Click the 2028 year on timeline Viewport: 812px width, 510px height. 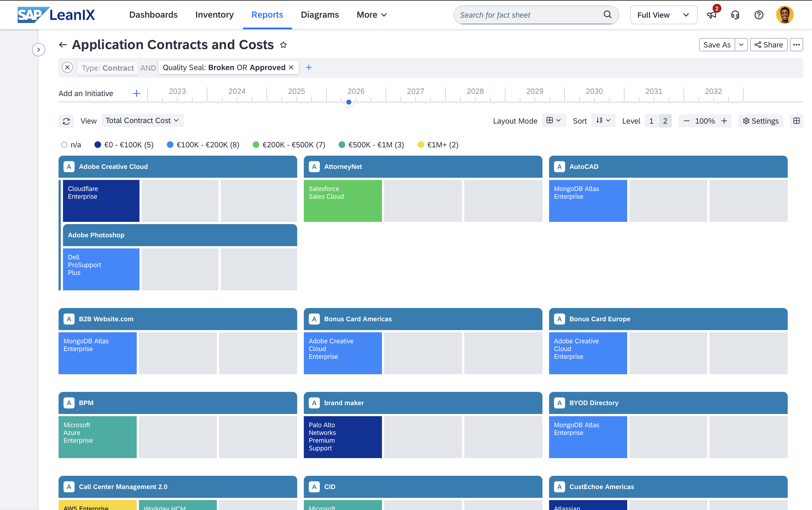[x=475, y=91]
